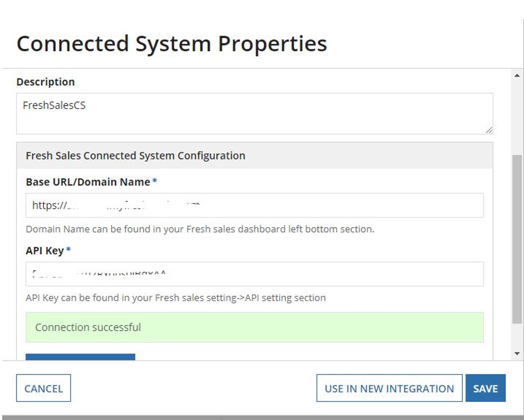524x420 pixels.
Task: Click the scrollbar up arrow
Action: pos(517,76)
